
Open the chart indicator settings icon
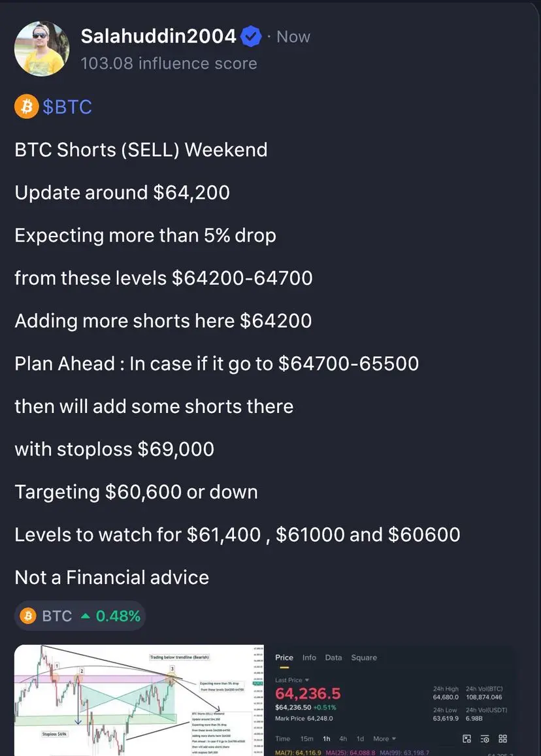[x=485, y=738]
